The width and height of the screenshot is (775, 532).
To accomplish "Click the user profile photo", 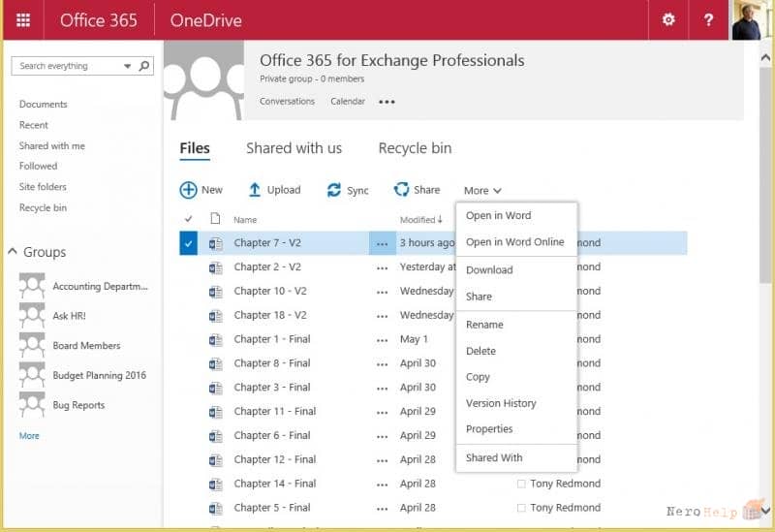I will coord(750,19).
